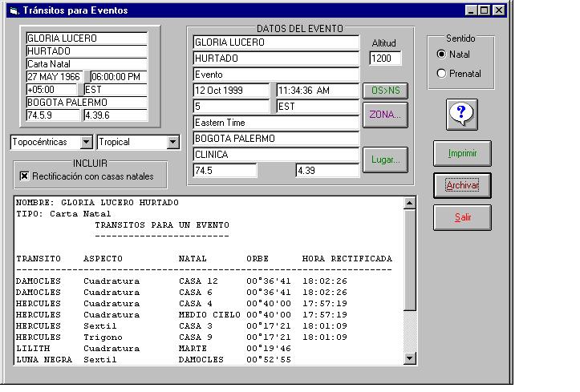Click the title bar application icon
The width and height of the screenshot is (580, 392).
(14, 10)
